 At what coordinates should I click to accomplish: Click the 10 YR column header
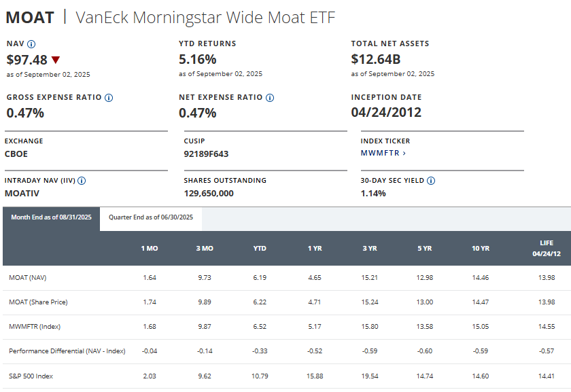(x=481, y=249)
